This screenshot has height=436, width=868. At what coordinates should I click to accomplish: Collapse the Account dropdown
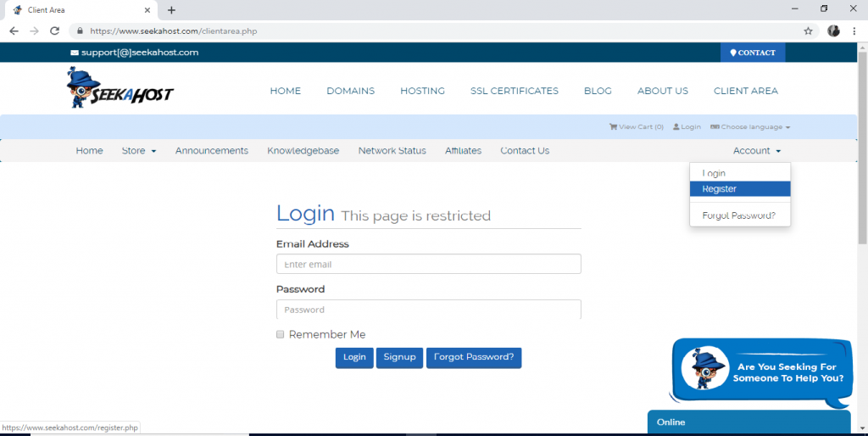pyautogui.click(x=757, y=151)
